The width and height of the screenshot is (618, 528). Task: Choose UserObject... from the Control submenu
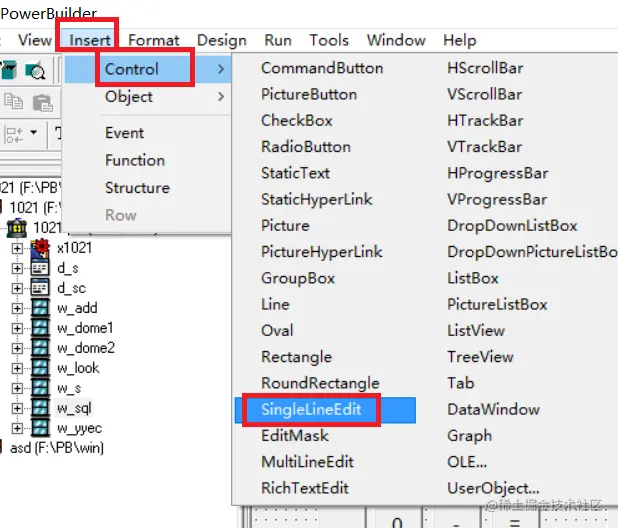493,488
